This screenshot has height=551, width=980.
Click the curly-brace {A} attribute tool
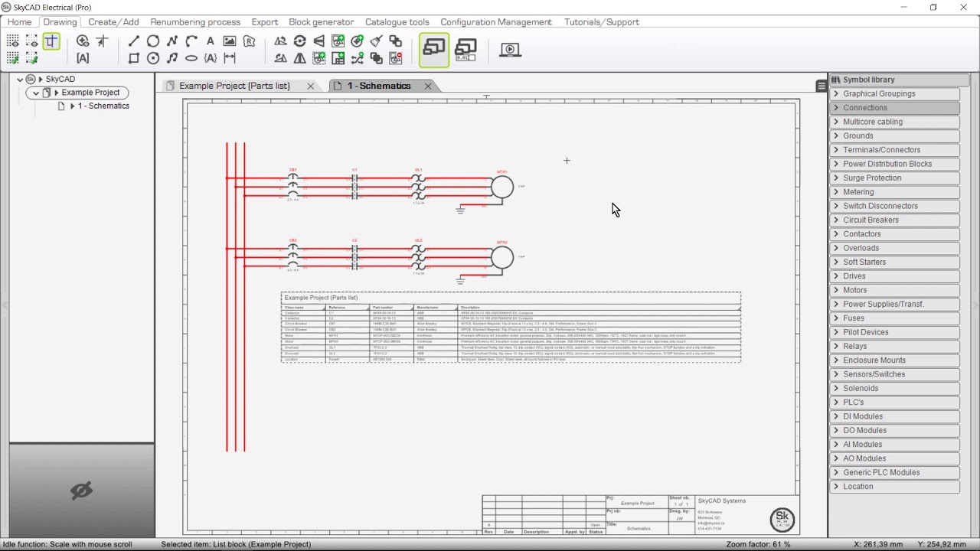tap(211, 58)
